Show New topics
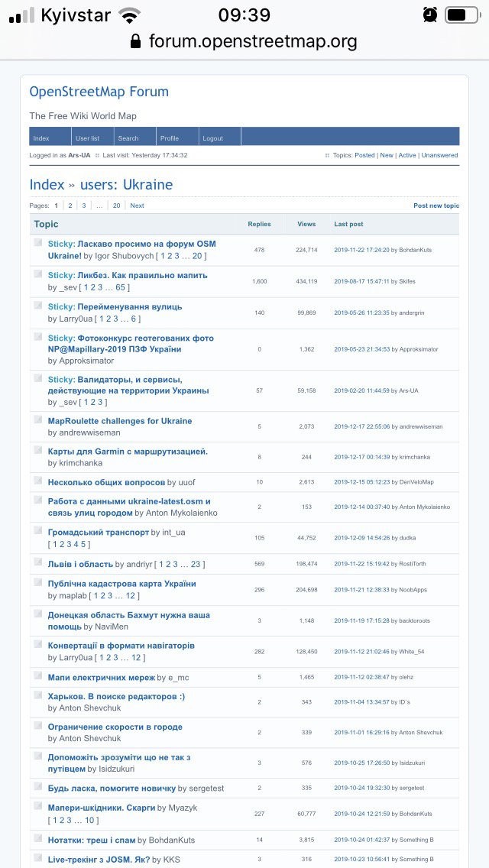Image resolution: width=489 pixels, height=868 pixels. click(387, 156)
